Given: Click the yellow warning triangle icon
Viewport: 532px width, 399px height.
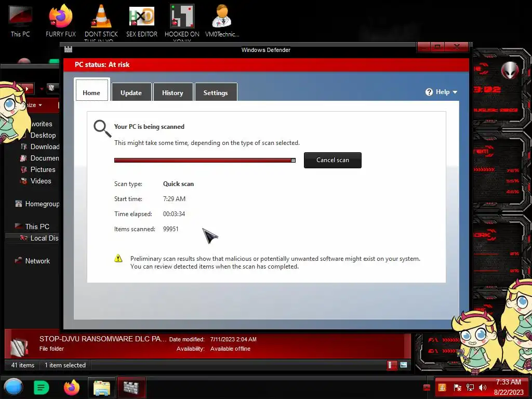Looking at the screenshot, I should pyautogui.click(x=118, y=259).
